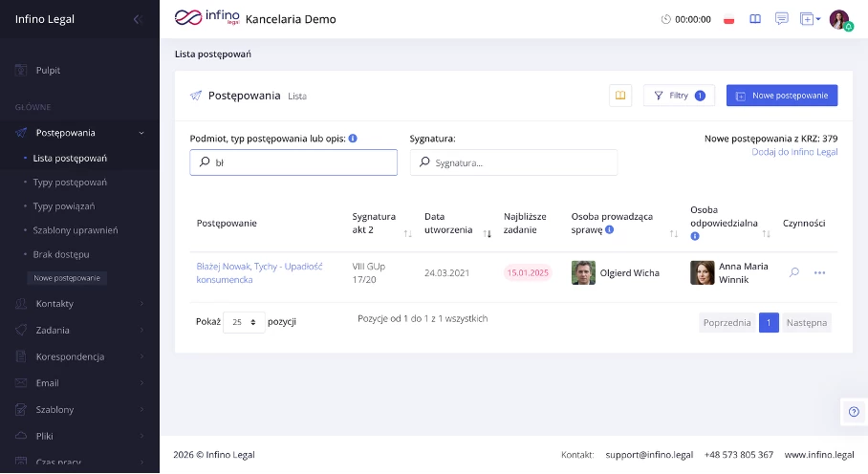
Task: Click the +48 573 805 367 phone number
Action: click(x=738, y=455)
